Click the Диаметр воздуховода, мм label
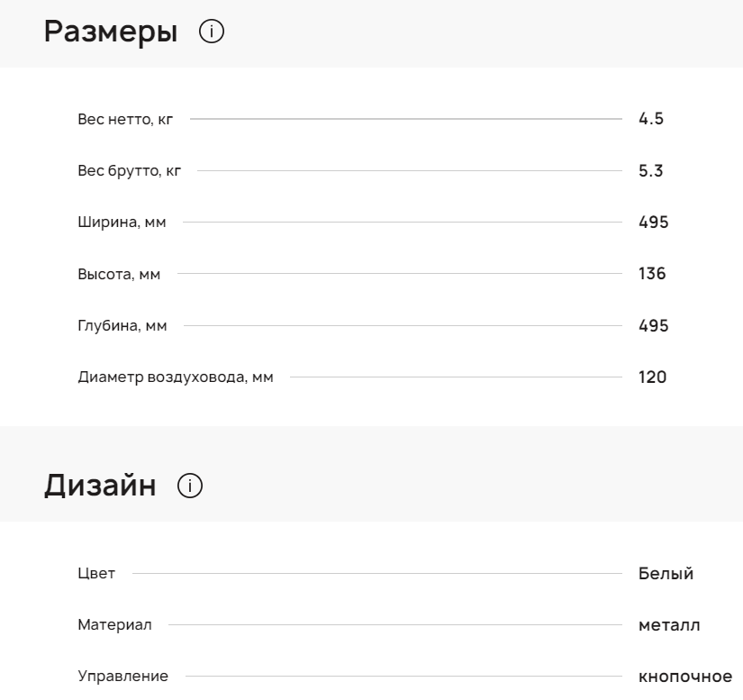Viewport: 743px width, 700px height. [x=176, y=377]
